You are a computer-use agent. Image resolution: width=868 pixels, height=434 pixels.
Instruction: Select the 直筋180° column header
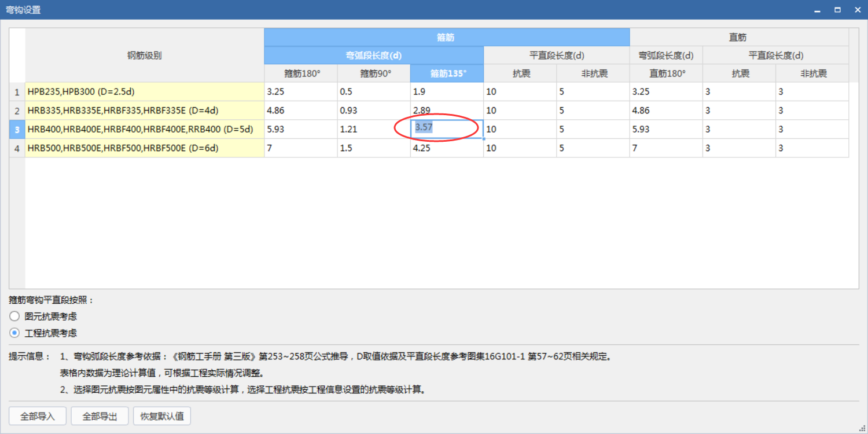tap(666, 73)
